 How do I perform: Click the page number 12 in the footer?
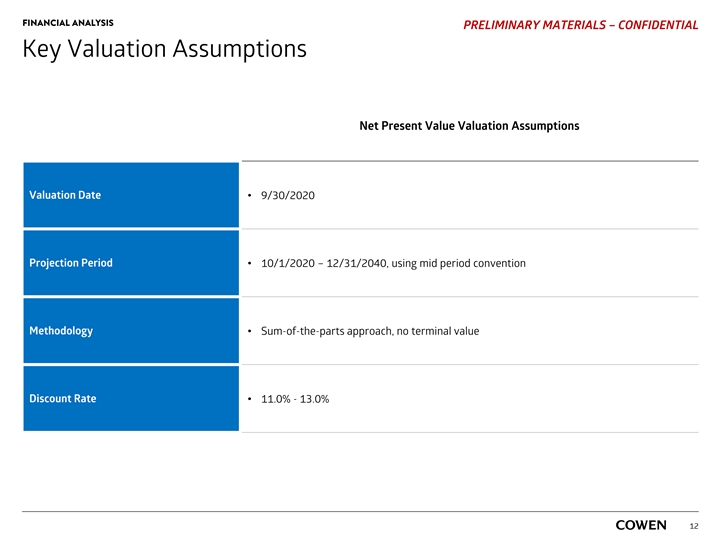[694, 526]
